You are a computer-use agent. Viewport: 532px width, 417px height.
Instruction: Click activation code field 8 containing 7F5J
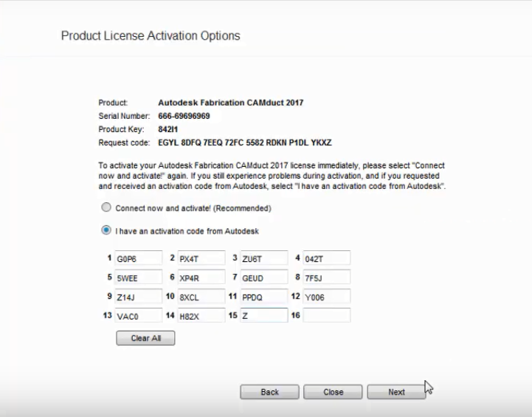tap(326, 278)
